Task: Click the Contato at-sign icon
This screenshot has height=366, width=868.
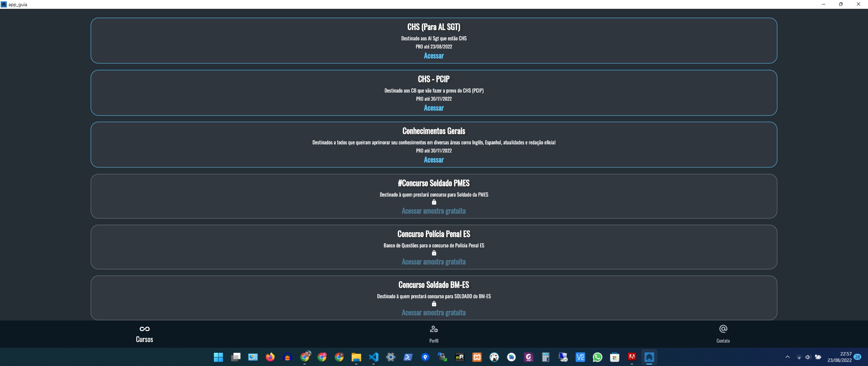Action: [x=723, y=329]
